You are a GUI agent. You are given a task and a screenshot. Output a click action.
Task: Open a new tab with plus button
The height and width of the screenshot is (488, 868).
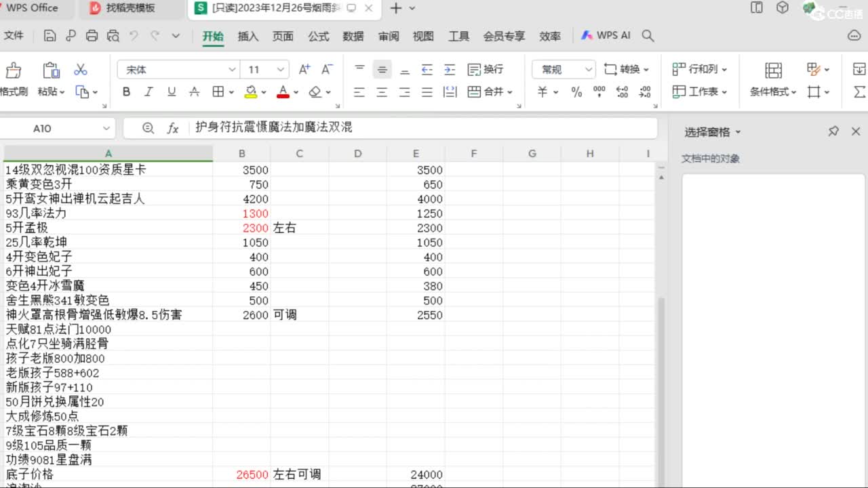tap(396, 8)
